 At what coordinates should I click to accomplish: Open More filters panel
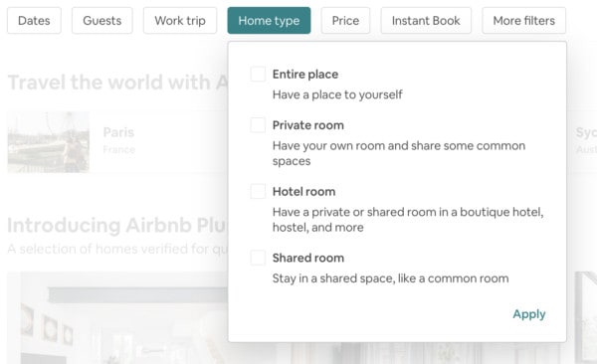tap(524, 21)
